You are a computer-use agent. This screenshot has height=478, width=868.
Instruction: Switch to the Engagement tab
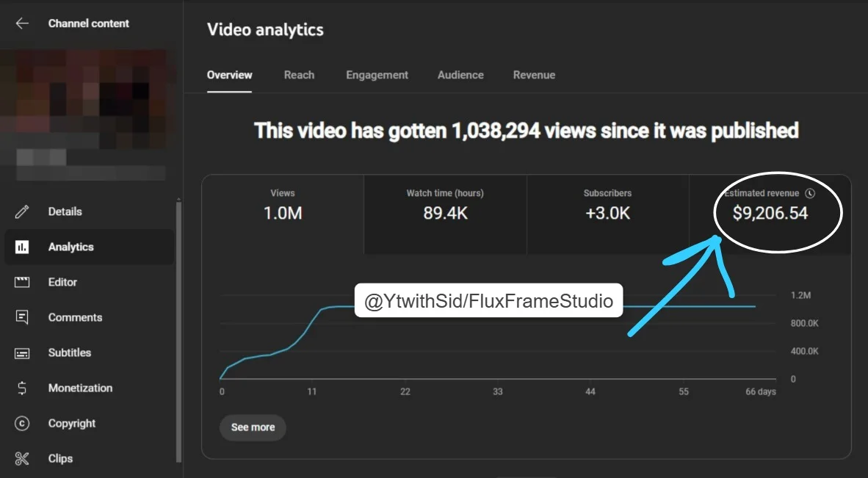(377, 75)
